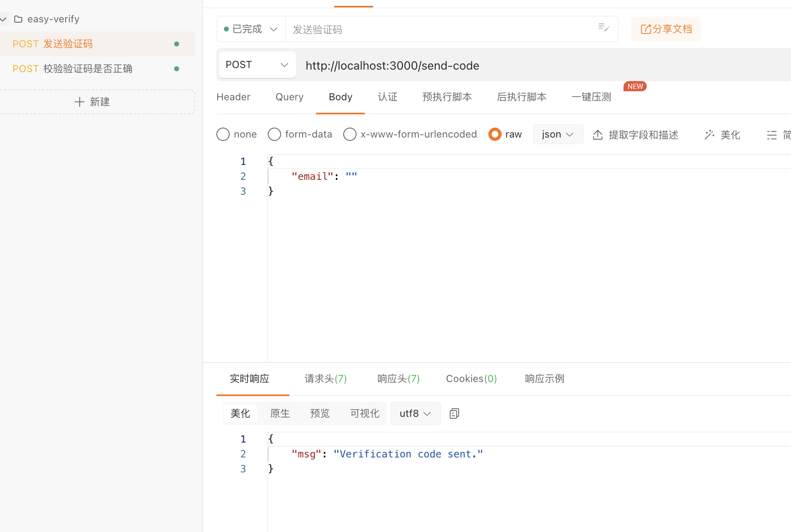Click the list icon right of 美化
This screenshot has width=791, height=532.
click(x=772, y=135)
